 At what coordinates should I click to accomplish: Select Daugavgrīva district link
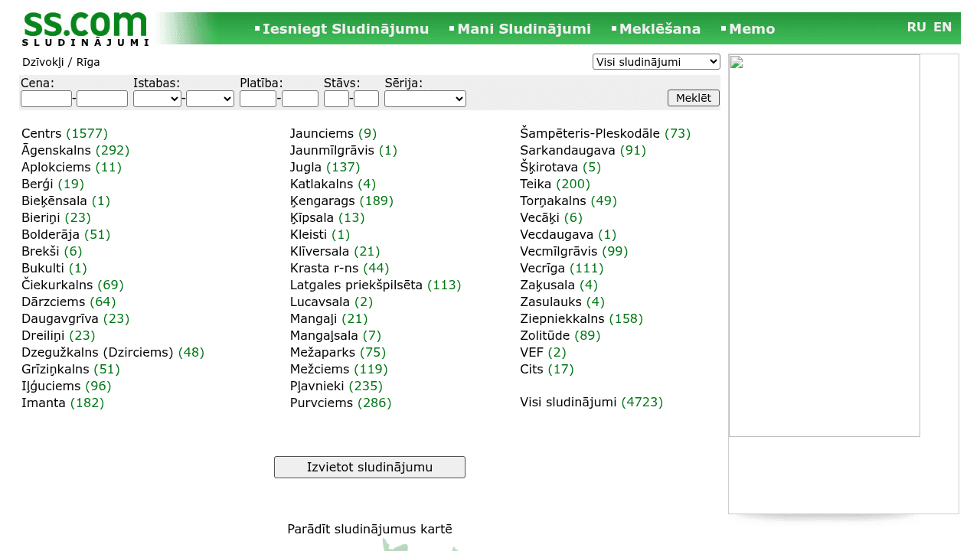60,318
